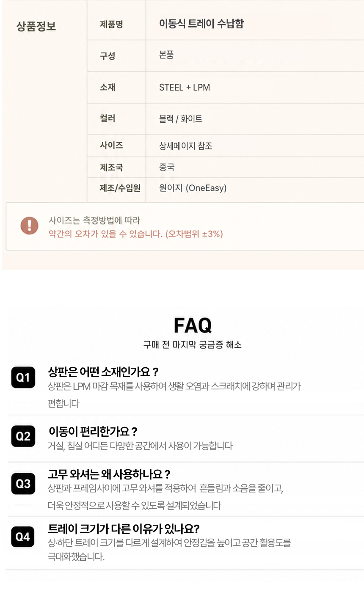
Task: Expand the question 상판은 어떤 소재인가요?
Action: coord(103,372)
